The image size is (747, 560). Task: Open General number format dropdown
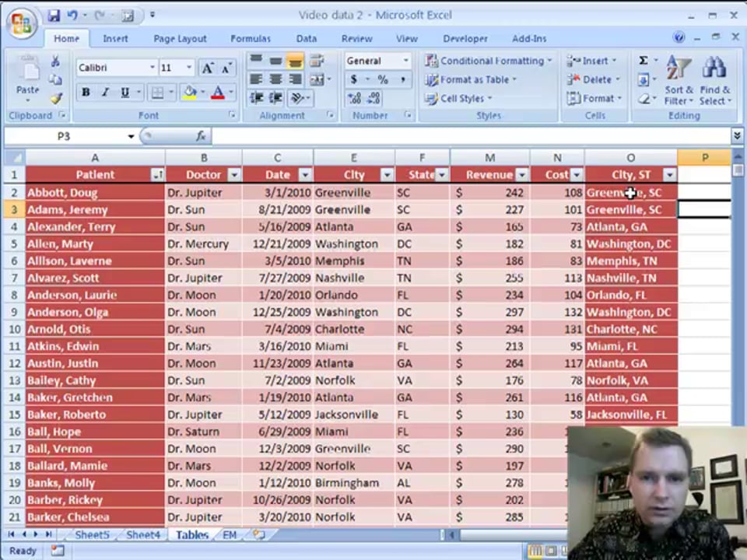click(x=406, y=61)
